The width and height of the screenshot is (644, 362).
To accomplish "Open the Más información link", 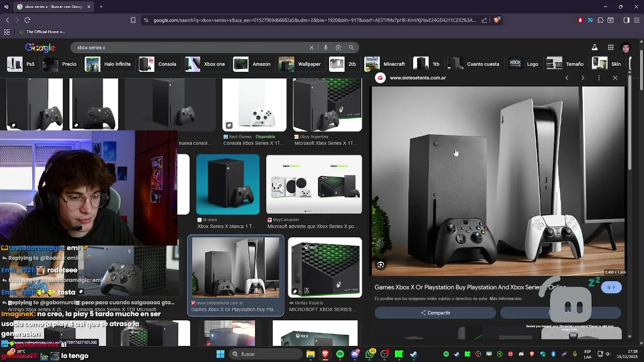I will [506, 299].
